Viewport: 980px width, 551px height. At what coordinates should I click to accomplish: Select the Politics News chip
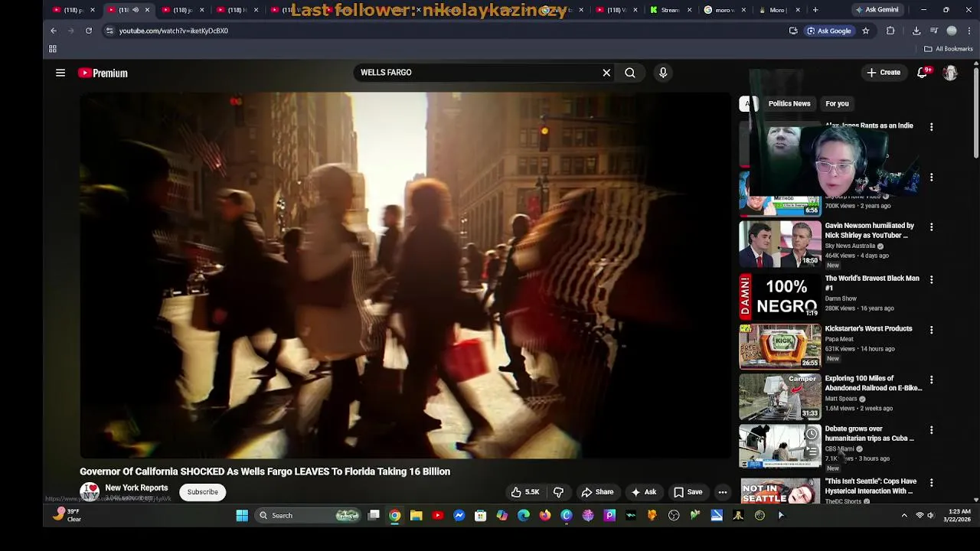pyautogui.click(x=789, y=103)
